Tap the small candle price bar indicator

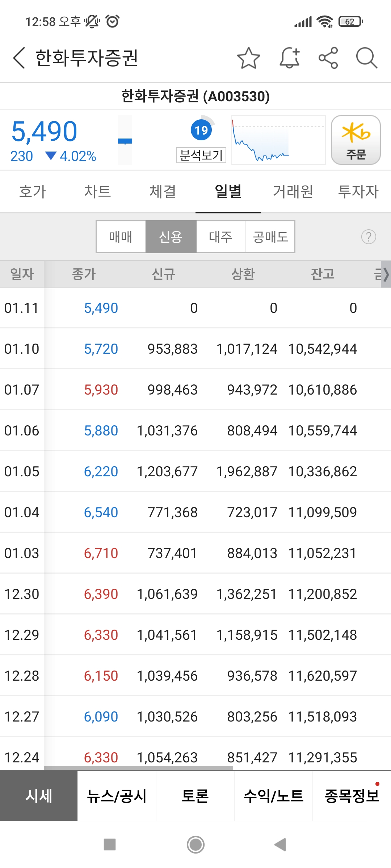pyautogui.click(x=125, y=140)
